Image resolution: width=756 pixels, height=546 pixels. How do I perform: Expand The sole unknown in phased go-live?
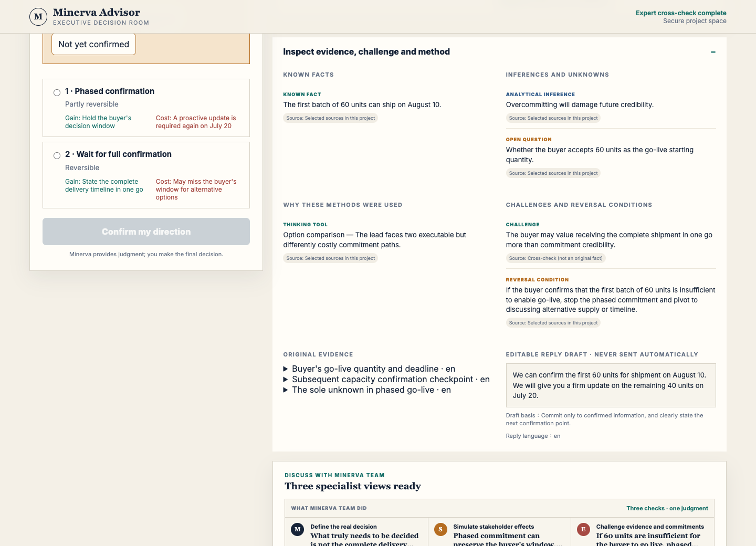coord(367,390)
